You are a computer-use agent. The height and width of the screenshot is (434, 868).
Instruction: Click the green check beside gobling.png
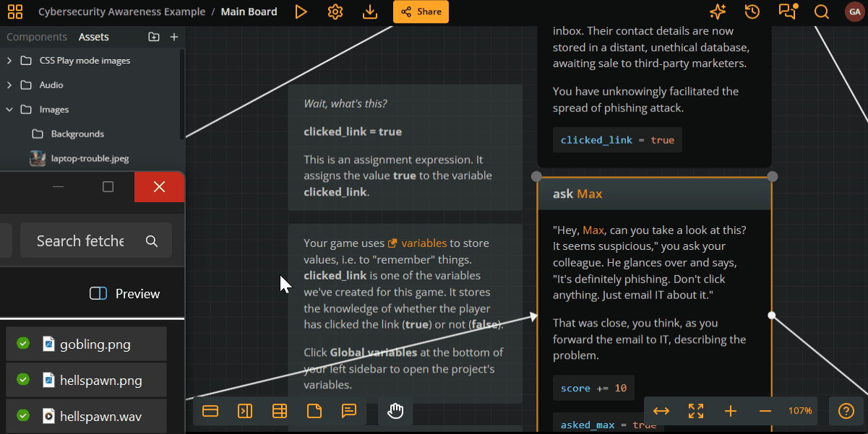tap(23, 344)
